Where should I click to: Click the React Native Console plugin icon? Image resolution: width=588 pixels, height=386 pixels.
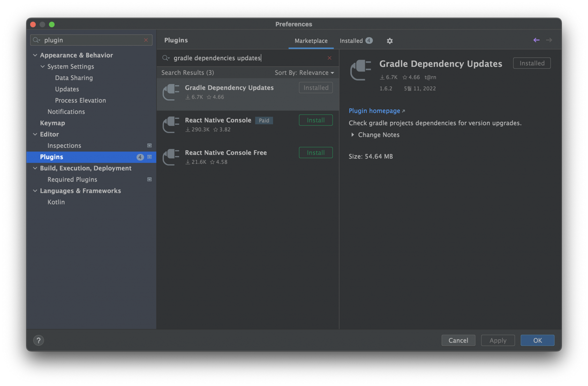[x=171, y=125]
